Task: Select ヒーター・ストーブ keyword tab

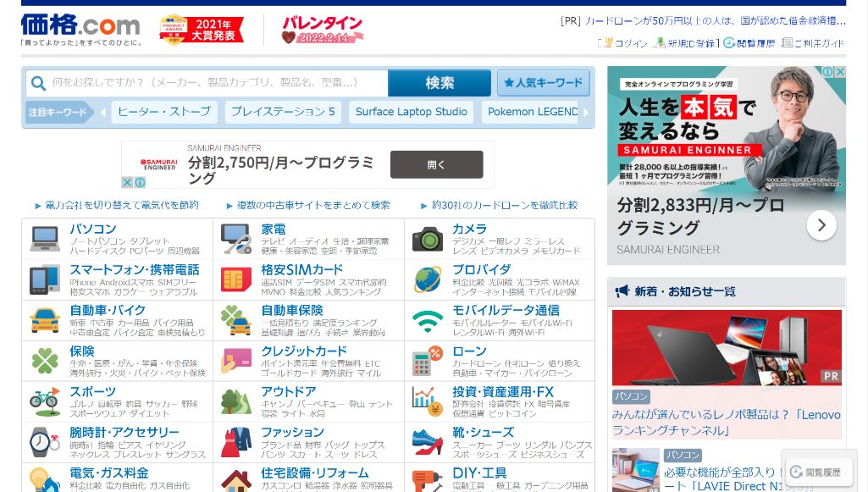Action: 164,112
